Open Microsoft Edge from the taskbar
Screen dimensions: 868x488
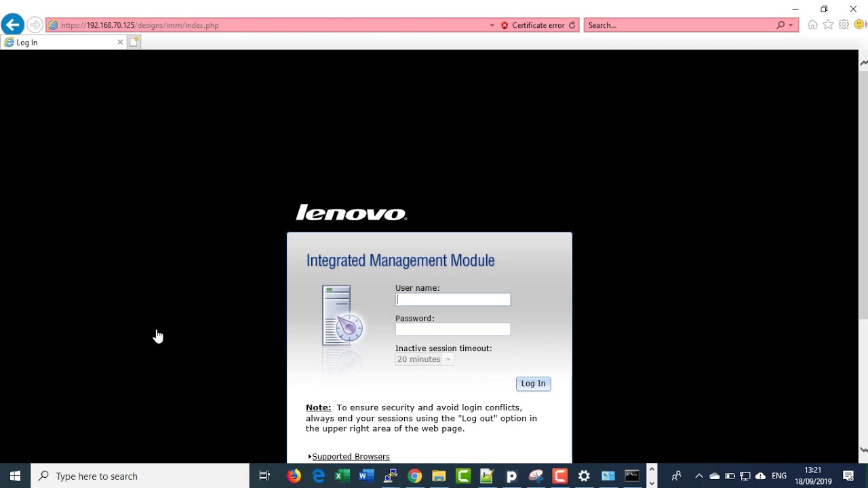318,476
